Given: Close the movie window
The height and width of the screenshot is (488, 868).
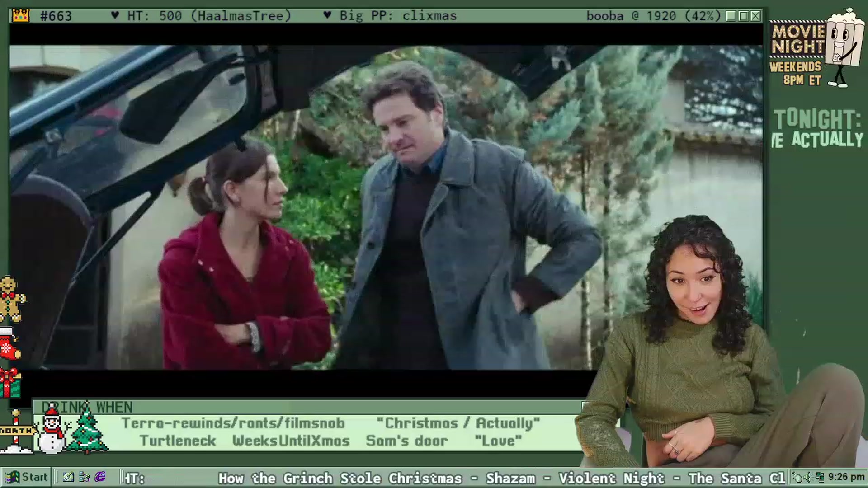Looking at the screenshot, I should 755,16.
